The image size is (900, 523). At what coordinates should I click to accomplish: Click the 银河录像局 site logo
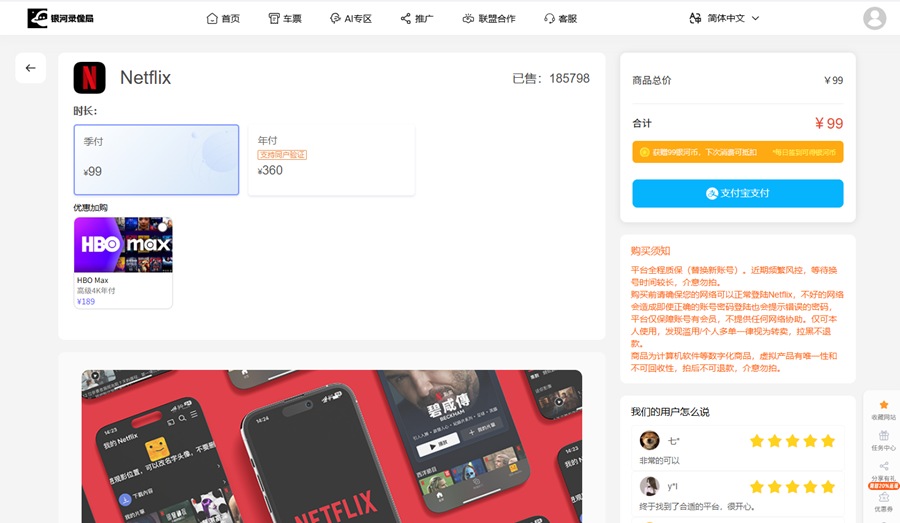coord(60,18)
